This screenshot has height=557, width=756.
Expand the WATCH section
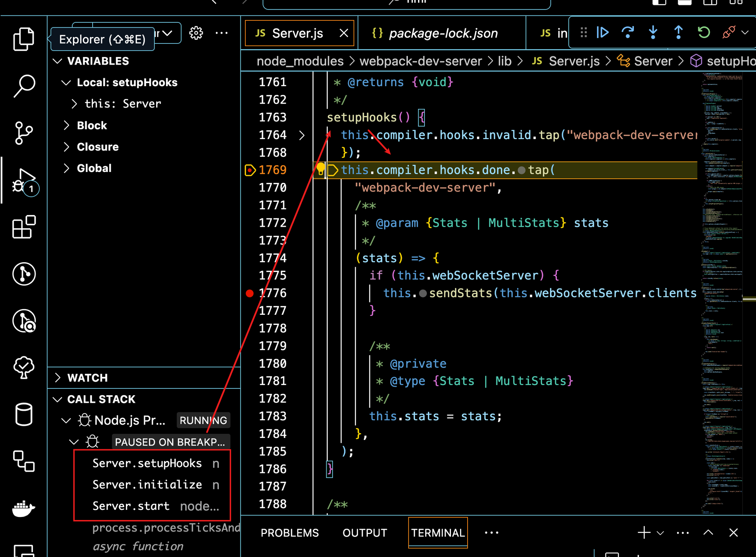tap(87, 378)
